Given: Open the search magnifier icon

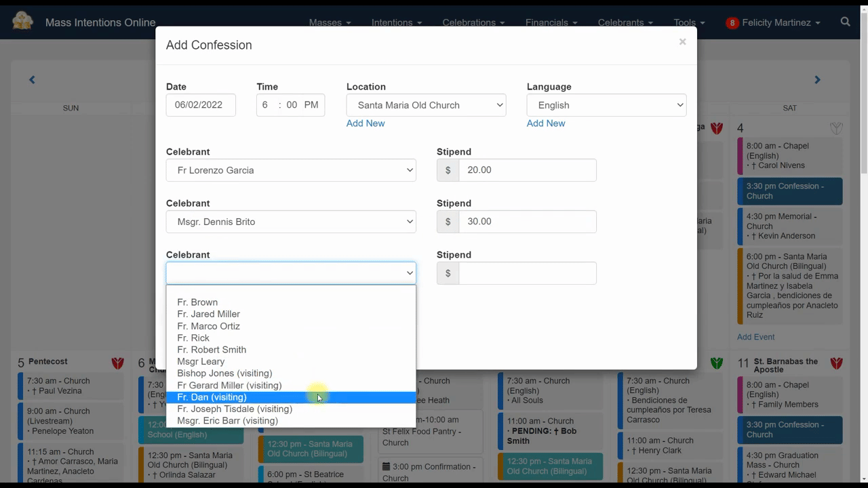Looking at the screenshot, I should tap(845, 22).
